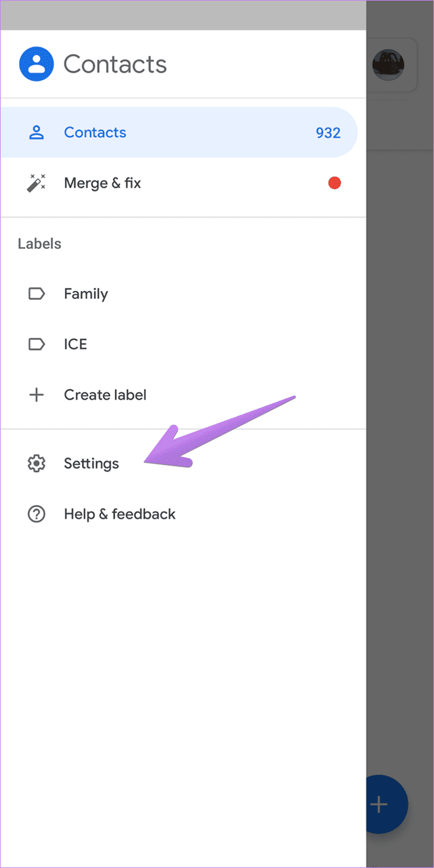Click the Settings gear icon
The image size is (434, 868).
point(37,463)
